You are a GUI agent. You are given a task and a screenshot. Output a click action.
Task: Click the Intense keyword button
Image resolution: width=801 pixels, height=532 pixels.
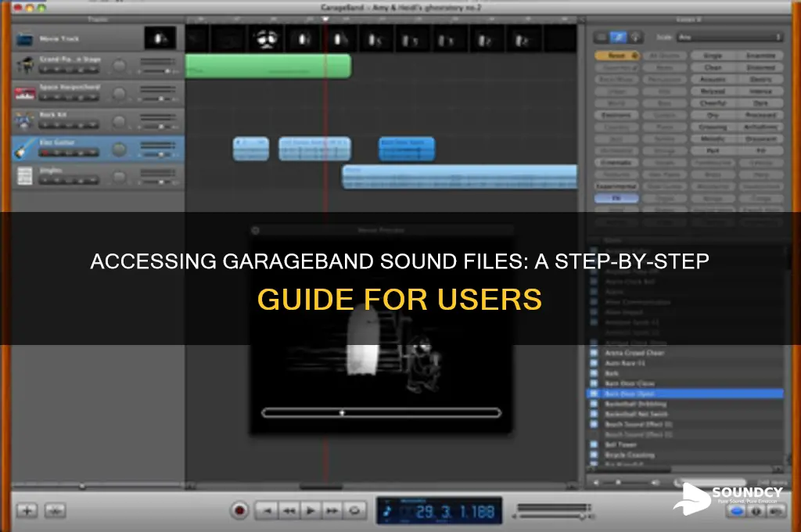(760, 91)
